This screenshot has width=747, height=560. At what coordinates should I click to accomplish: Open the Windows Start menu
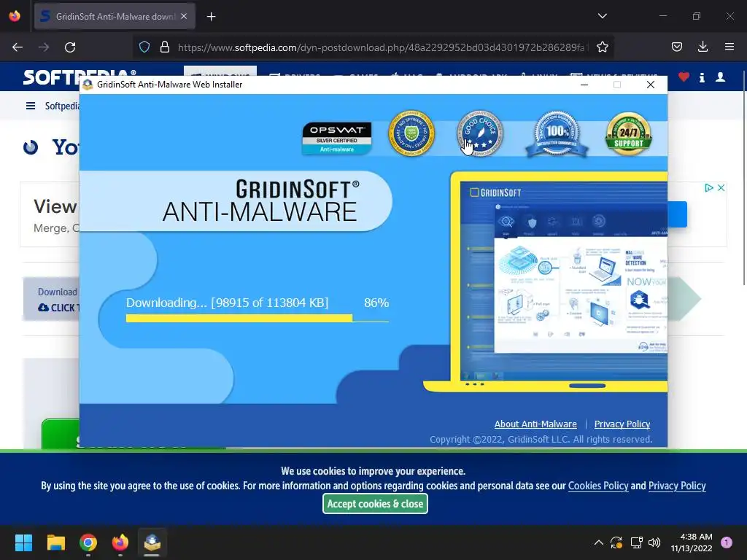click(x=23, y=542)
